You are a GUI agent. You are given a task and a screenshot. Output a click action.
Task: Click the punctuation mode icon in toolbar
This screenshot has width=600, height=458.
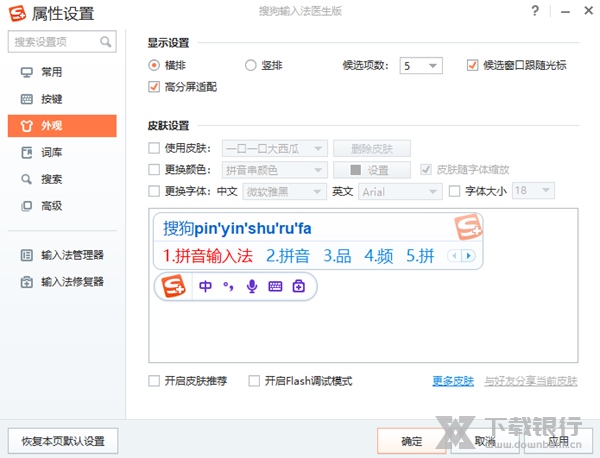[228, 286]
